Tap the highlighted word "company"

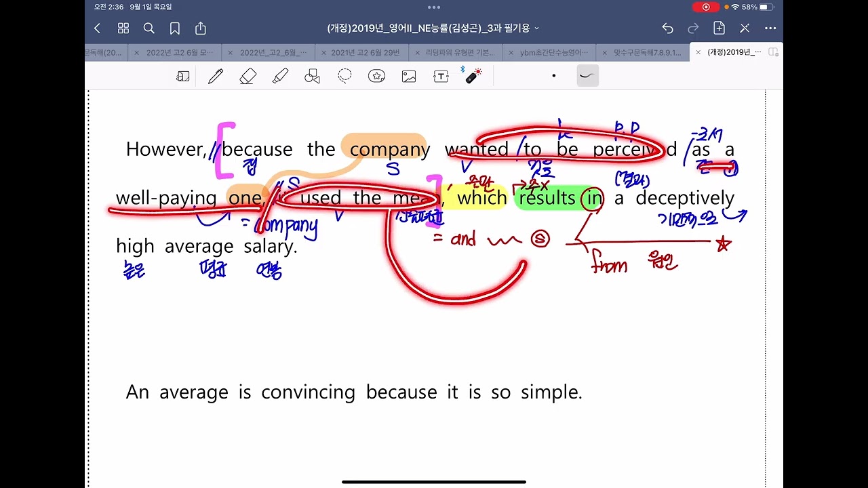pos(390,150)
